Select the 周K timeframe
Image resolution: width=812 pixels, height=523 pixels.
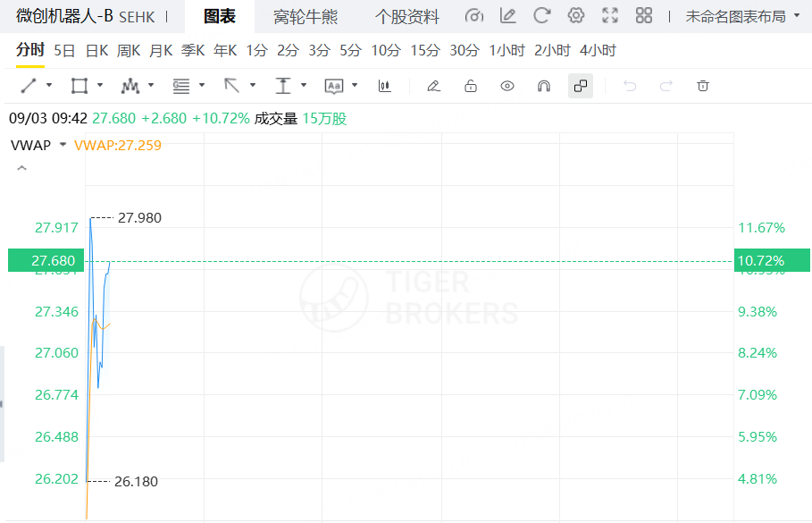click(x=129, y=50)
